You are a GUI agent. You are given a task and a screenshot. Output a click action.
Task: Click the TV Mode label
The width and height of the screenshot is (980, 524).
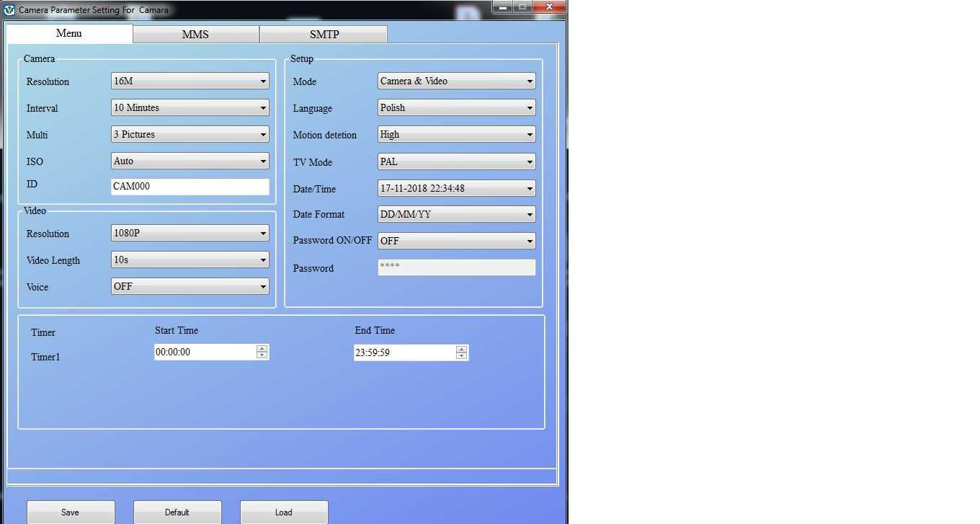pyautogui.click(x=313, y=163)
